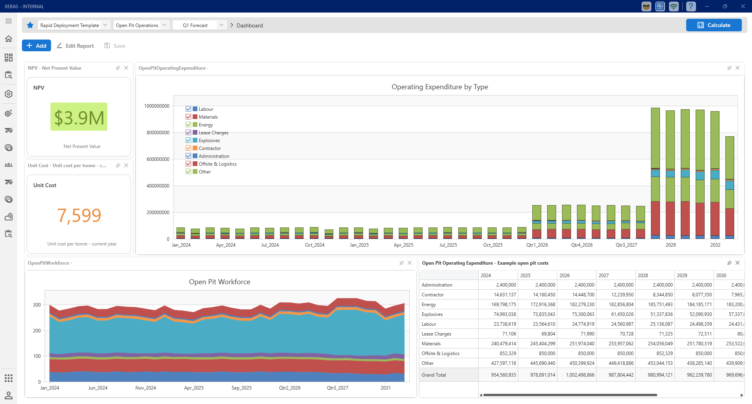Click the Lease Charges purple swatch
752x404 pixels.
(195, 132)
